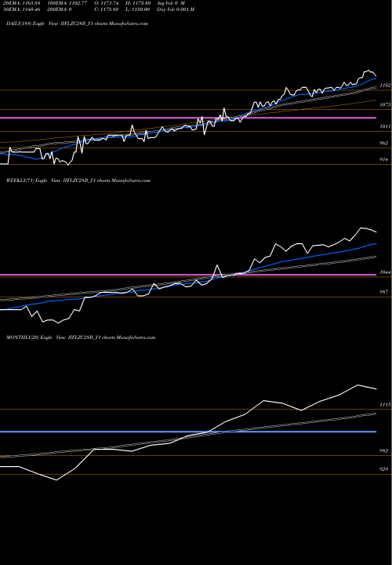392x565 pixels.
Task: Click the 200EMA: 0 readout
Action: 60,9
